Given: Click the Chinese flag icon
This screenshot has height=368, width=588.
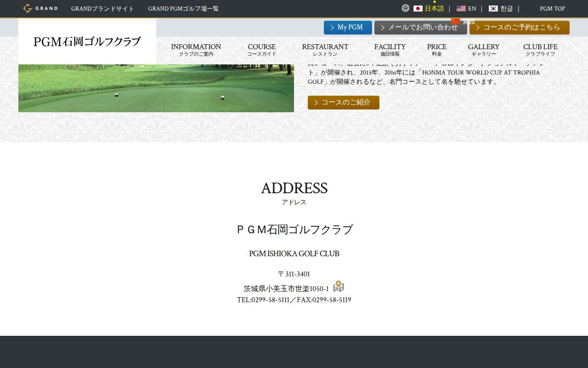Looking at the screenshot, I should [x=456, y=21].
